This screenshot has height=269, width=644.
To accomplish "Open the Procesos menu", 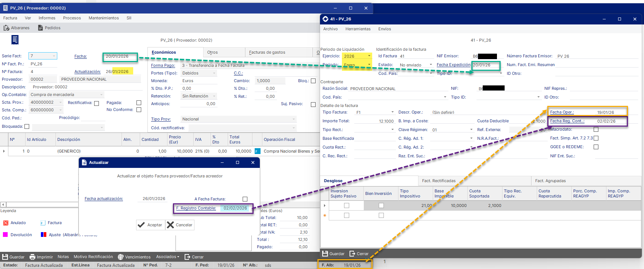I will pyautogui.click(x=72, y=18).
